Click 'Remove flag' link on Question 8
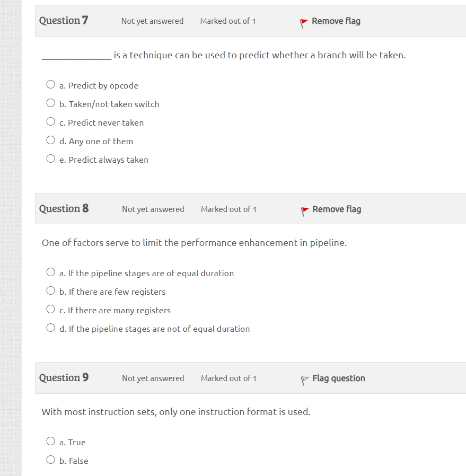The height and width of the screenshot is (476, 466). click(x=337, y=209)
